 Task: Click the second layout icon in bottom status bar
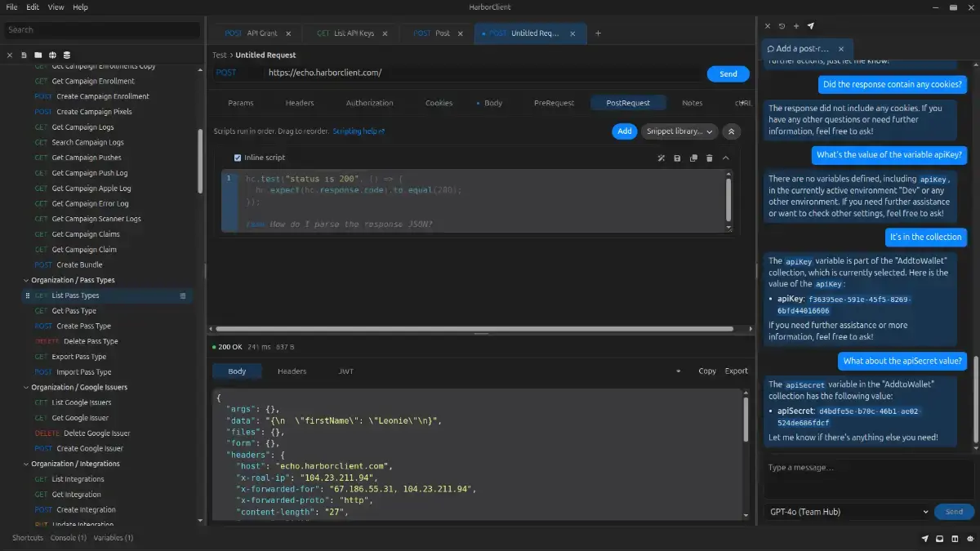[940, 539]
